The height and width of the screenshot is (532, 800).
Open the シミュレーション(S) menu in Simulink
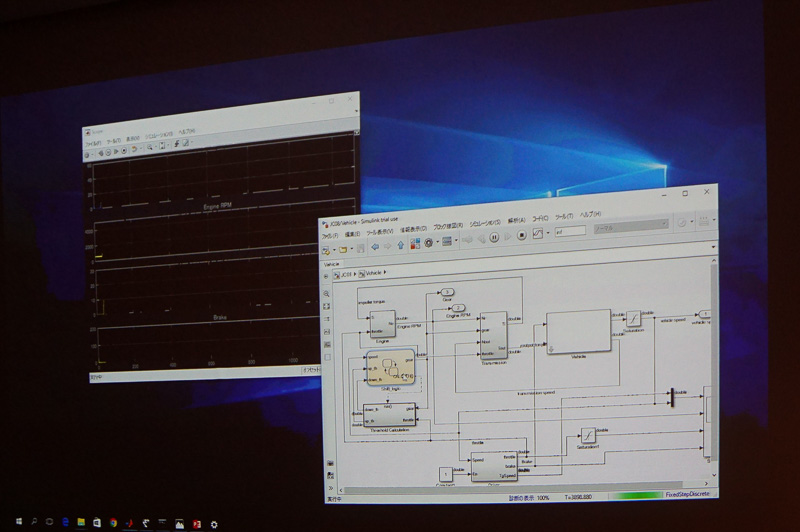[485, 223]
